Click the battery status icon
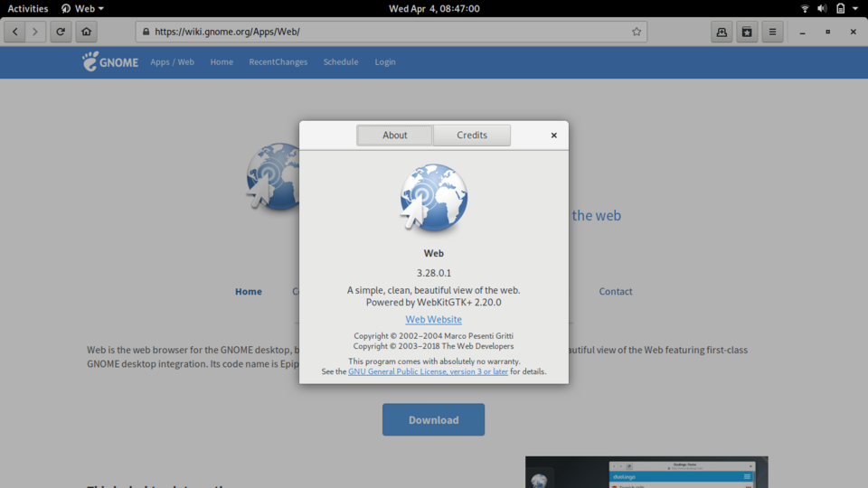 840,8
